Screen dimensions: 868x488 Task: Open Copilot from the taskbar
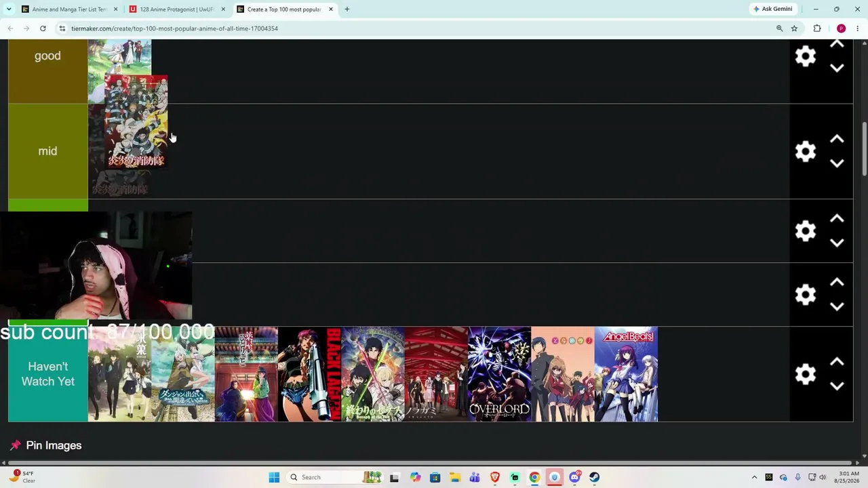pos(415,477)
